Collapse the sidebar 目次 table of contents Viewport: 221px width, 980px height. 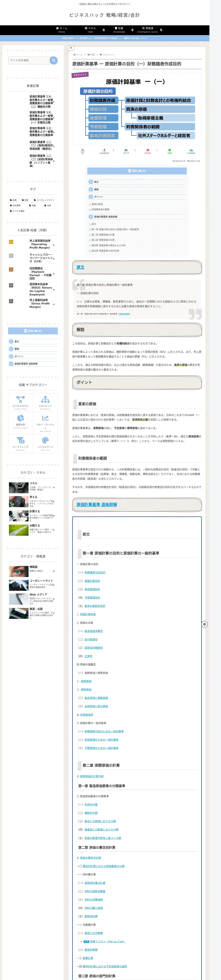coord(33,331)
